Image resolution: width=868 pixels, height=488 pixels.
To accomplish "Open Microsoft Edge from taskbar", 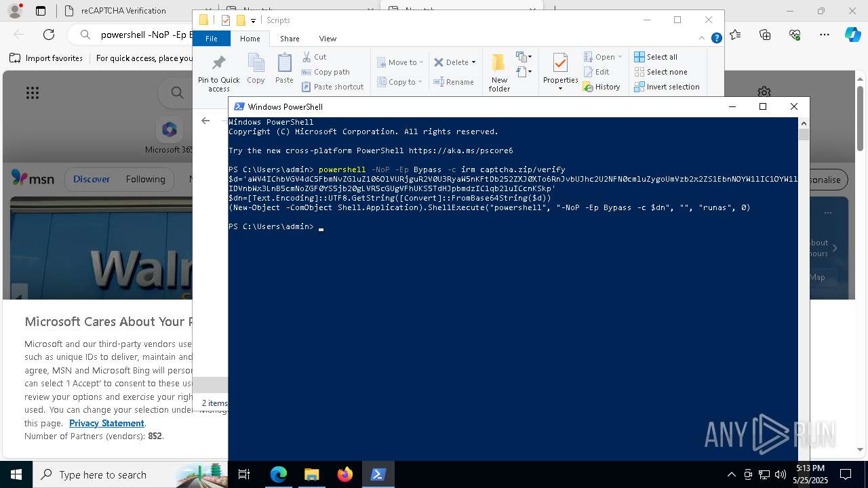I will pos(279,474).
